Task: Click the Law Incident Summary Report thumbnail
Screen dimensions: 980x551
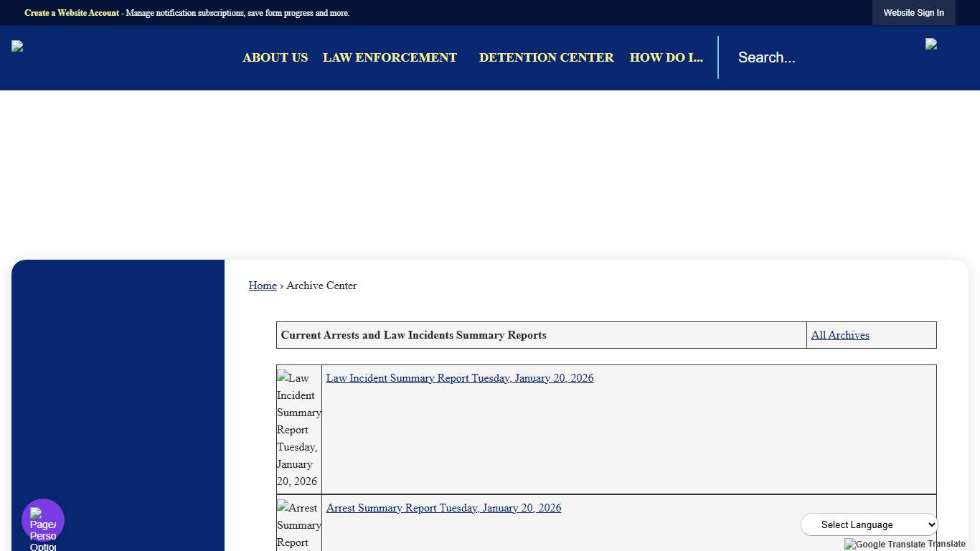Action: tap(298, 428)
